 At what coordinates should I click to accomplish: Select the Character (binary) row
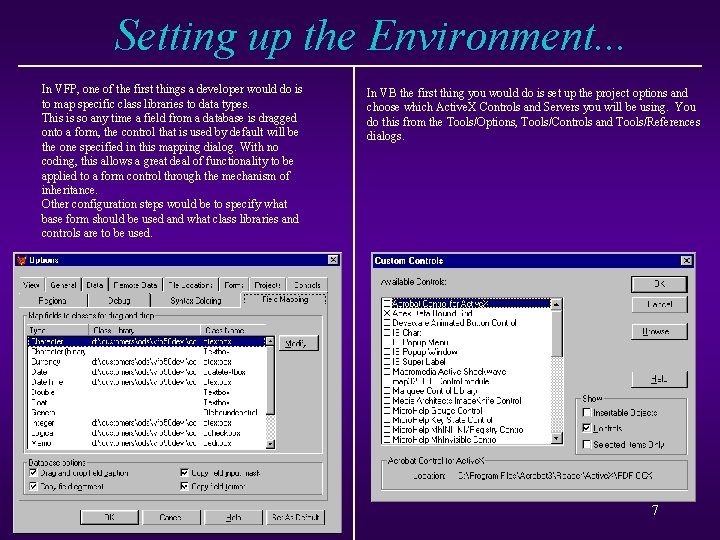[146, 352]
